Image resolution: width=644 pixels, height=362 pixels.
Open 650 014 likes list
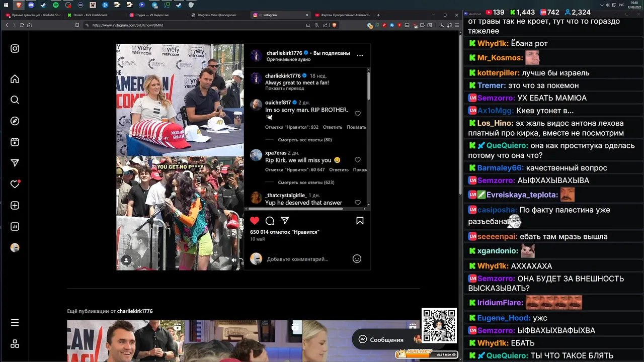coord(285,232)
